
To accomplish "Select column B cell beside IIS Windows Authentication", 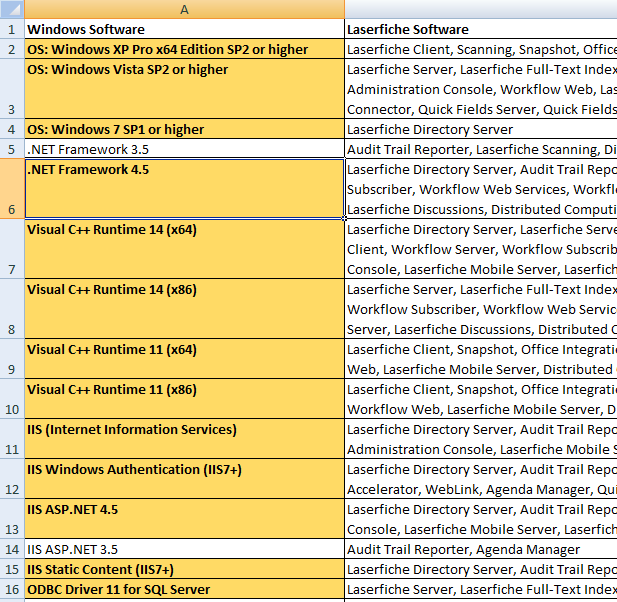I will pos(481,479).
